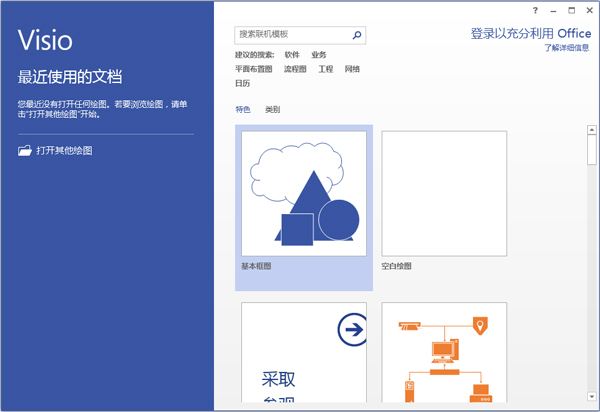The width and height of the screenshot is (600, 412).
Task: Select suggested search 工程
Action: point(325,69)
